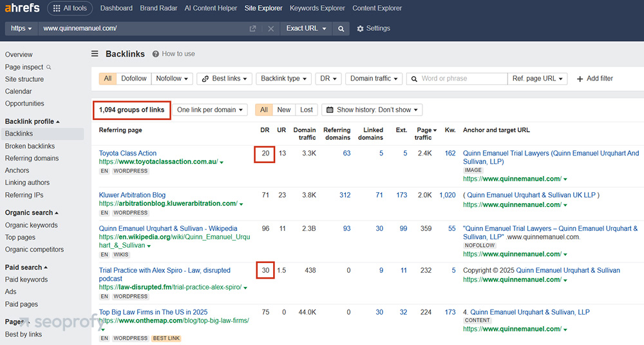Open Referring domains report
Viewport: 644px width, 345px height.
point(32,159)
